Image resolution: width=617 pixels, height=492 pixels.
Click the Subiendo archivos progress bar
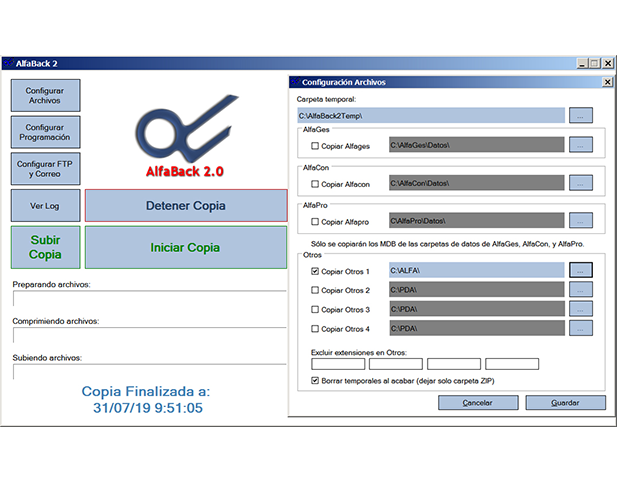[150, 372]
